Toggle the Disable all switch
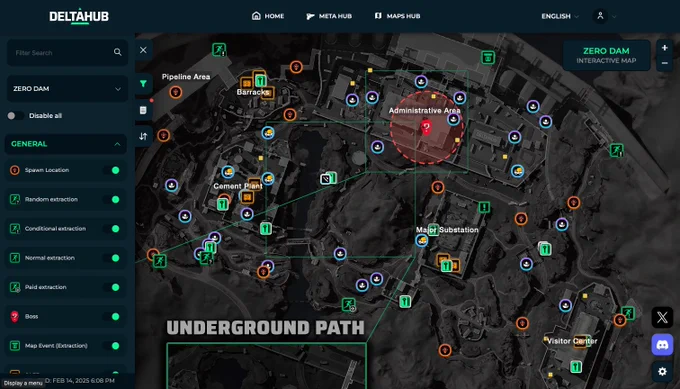680x389 pixels. point(16,115)
